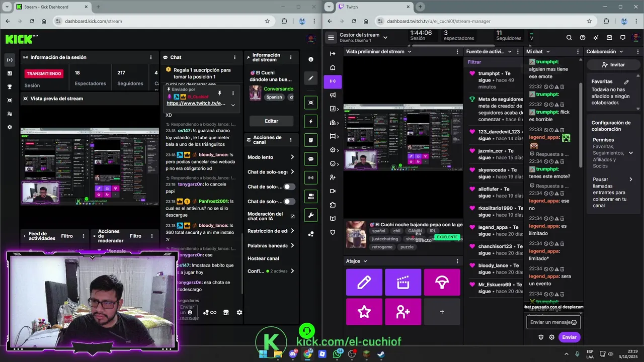Open the wrench tools icon in Kick toolbar
Image resolution: width=644 pixels, height=362 pixels.
tap(311, 215)
